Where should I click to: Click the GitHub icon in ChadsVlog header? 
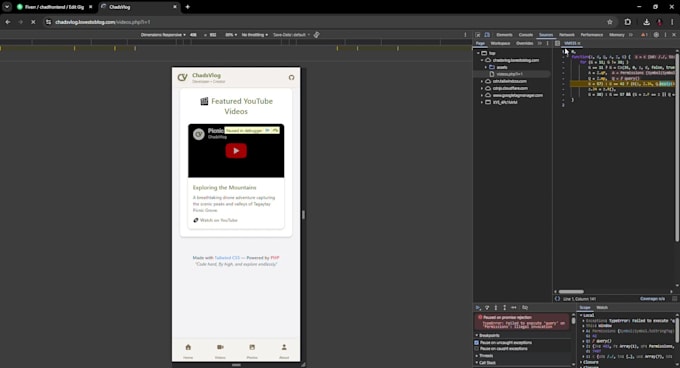click(x=291, y=78)
